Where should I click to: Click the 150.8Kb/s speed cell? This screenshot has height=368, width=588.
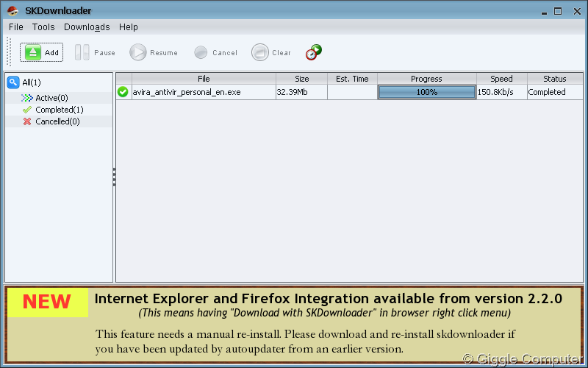[x=502, y=92]
